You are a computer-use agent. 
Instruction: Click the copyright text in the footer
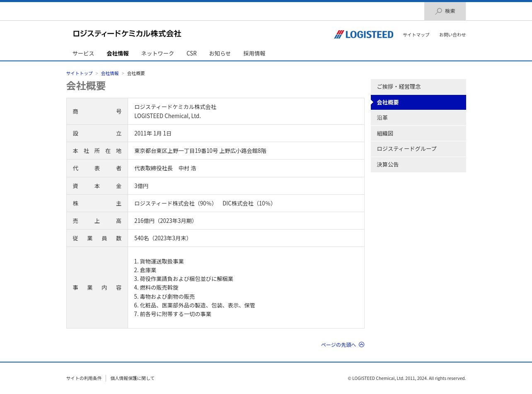coord(407,378)
